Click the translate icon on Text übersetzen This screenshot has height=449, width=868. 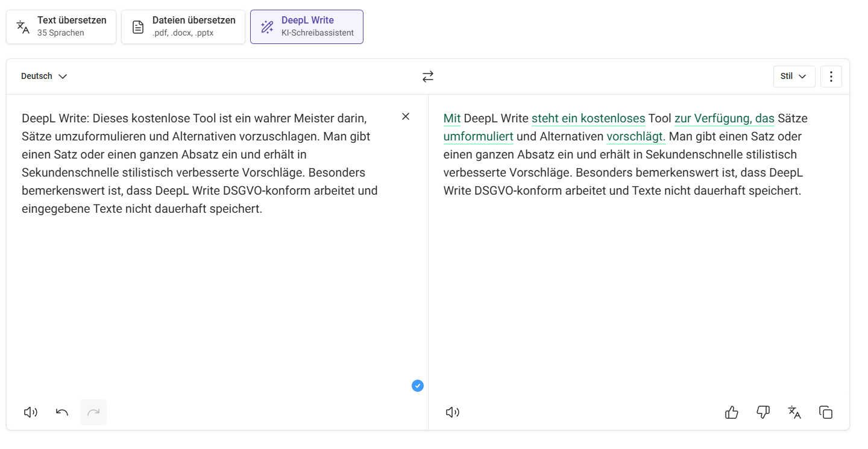[x=23, y=27]
